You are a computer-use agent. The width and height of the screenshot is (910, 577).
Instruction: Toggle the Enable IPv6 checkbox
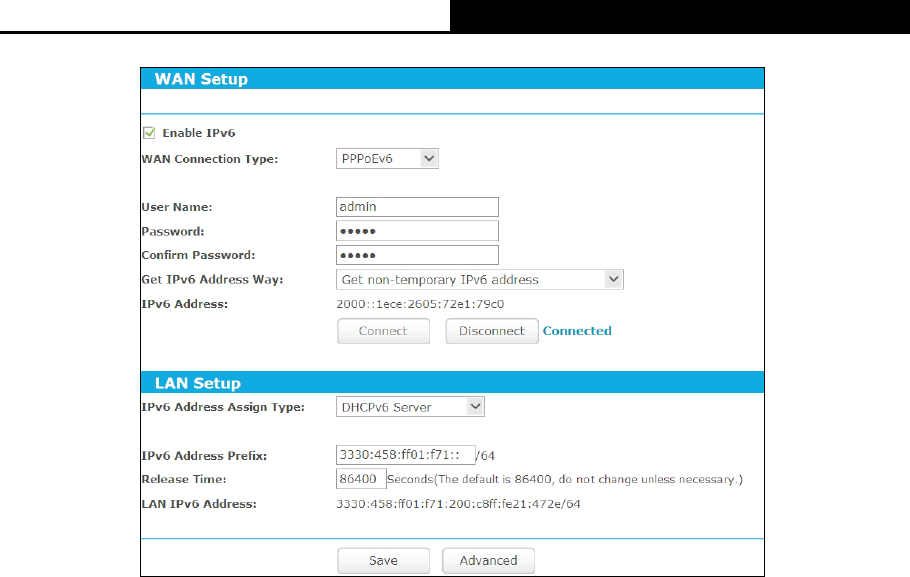point(149,133)
